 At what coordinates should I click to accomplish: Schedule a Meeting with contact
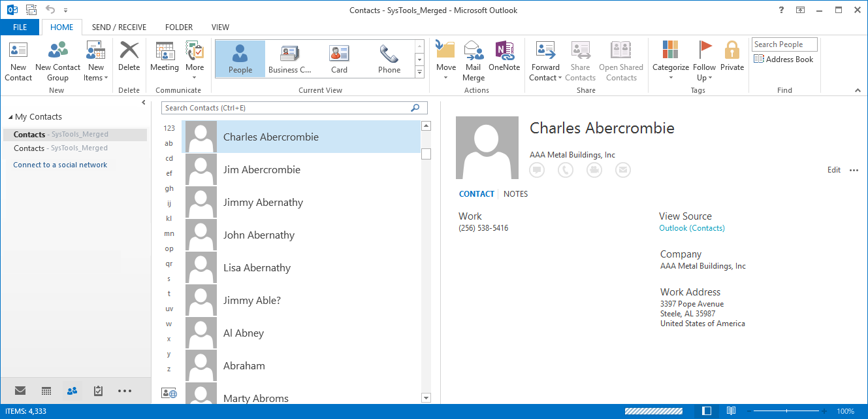pyautogui.click(x=165, y=57)
